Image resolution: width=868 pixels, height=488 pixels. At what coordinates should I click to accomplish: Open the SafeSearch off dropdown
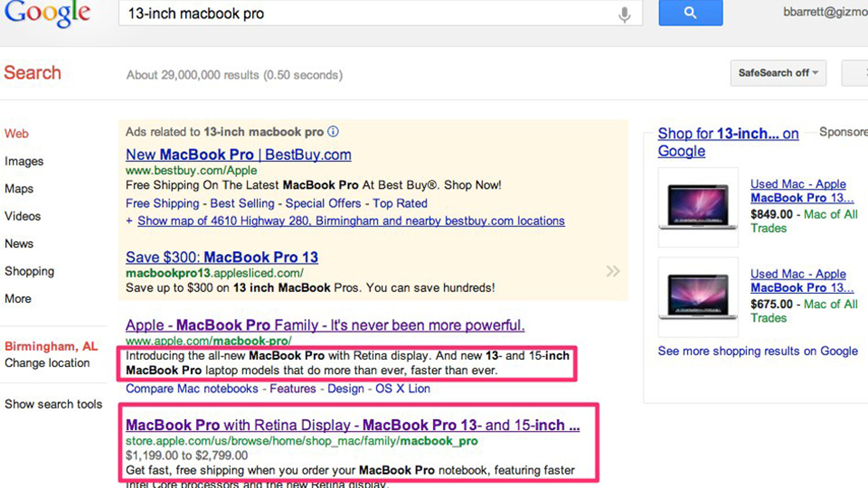778,73
